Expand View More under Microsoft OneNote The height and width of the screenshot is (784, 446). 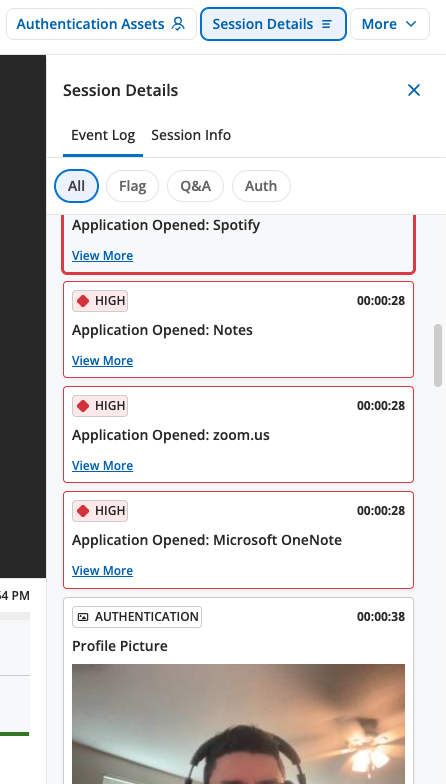pos(102,570)
